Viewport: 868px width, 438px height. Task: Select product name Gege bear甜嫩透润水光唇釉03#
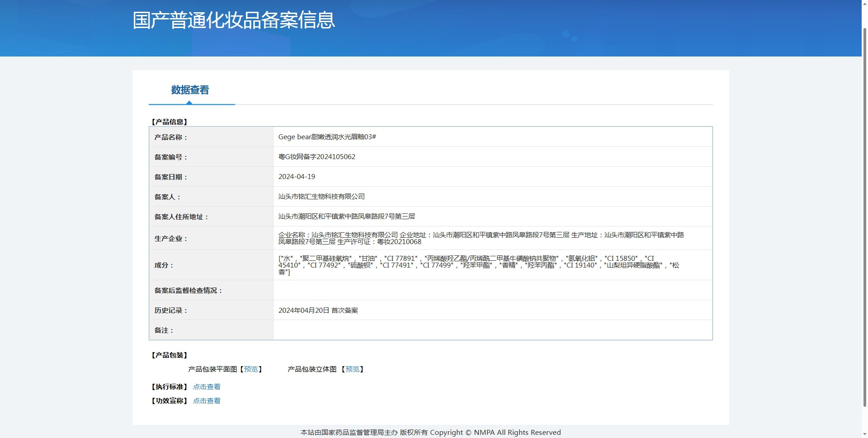click(327, 137)
